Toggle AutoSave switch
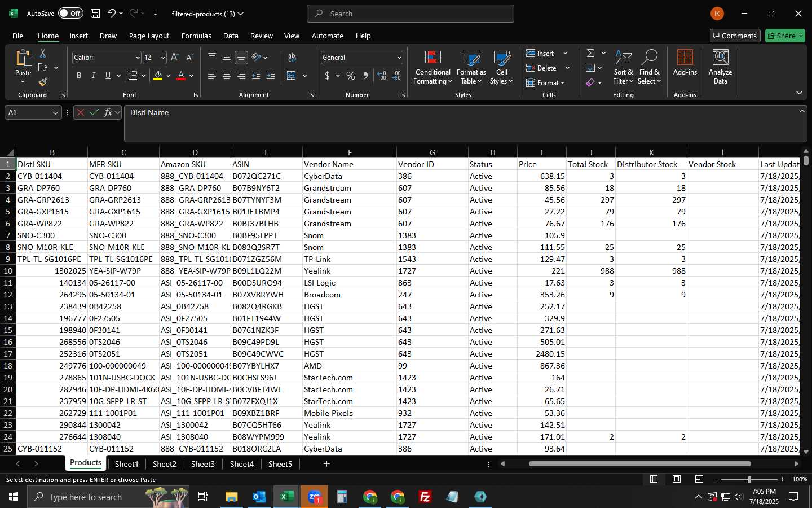 pyautogui.click(x=70, y=14)
